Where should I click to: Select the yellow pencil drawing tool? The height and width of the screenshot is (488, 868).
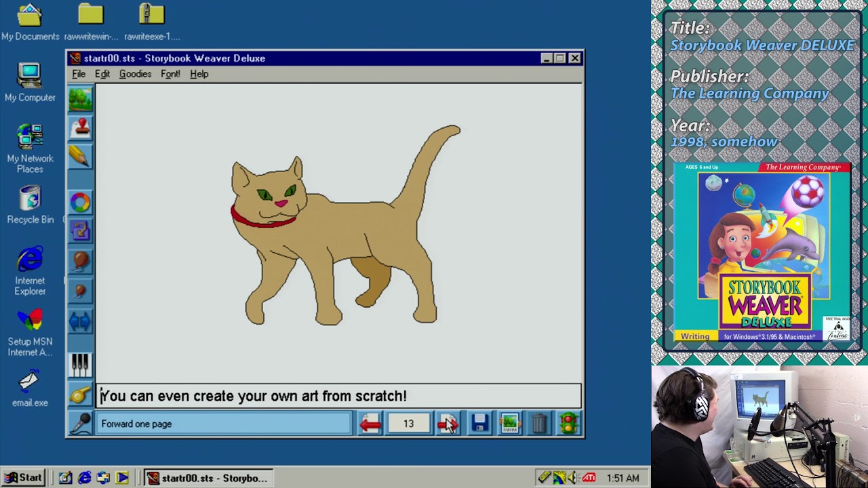[80, 156]
